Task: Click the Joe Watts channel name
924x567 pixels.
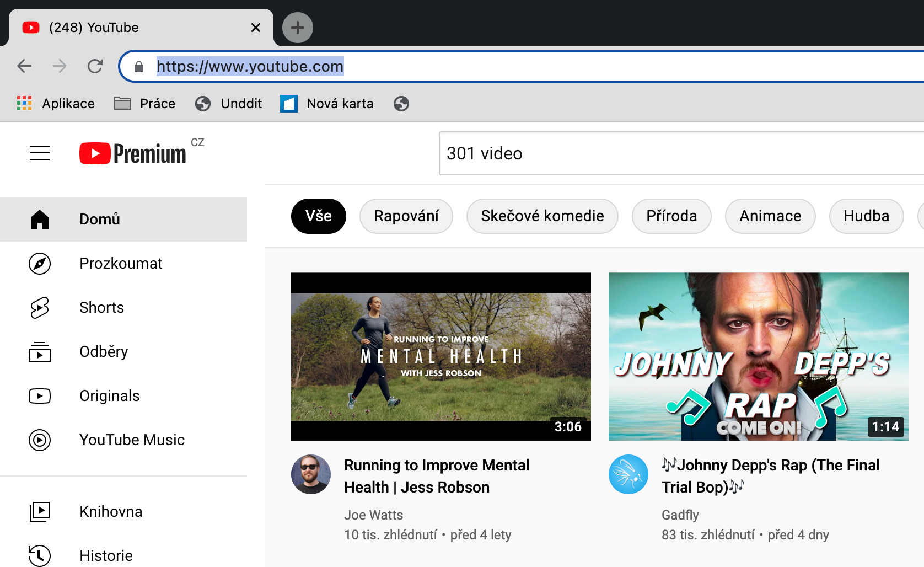Action: point(373,515)
